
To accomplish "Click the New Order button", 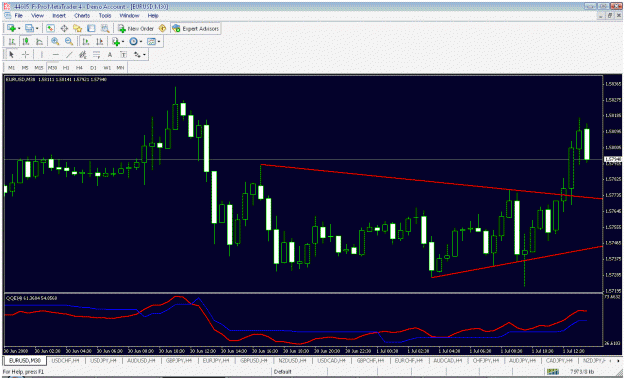I will 136,28.
